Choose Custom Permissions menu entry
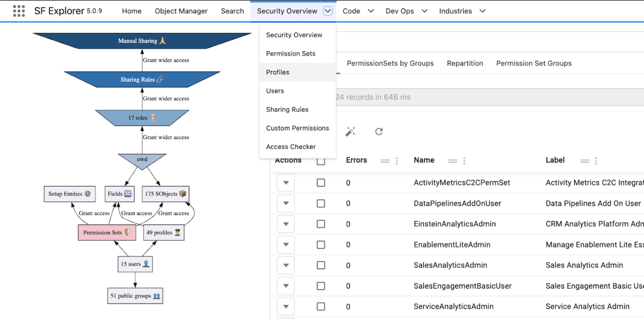The width and height of the screenshot is (644, 320). click(298, 128)
